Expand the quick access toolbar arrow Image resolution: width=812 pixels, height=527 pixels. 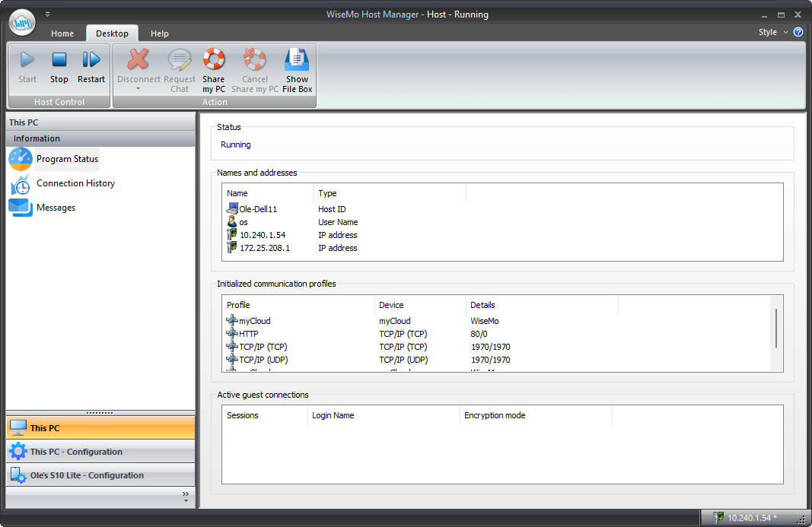(x=47, y=13)
